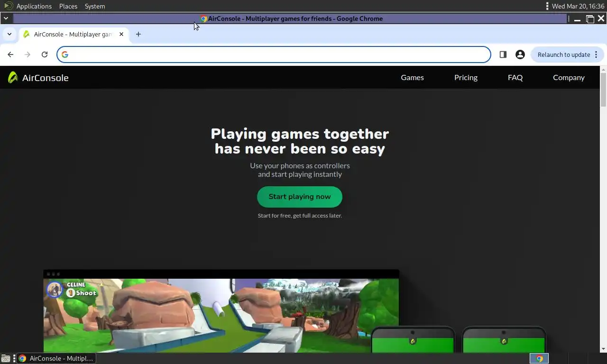Click the golf game preview image
Image resolution: width=607 pixels, height=364 pixels.
click(221, 316)
